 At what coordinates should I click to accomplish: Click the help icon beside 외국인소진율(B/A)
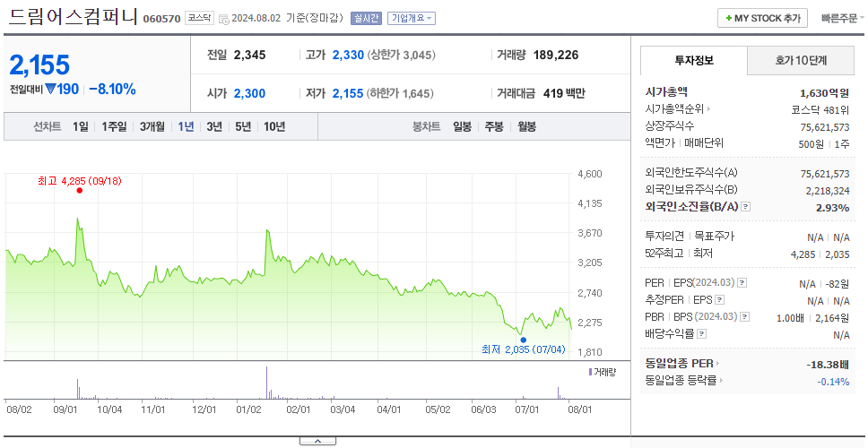(746, 207)
